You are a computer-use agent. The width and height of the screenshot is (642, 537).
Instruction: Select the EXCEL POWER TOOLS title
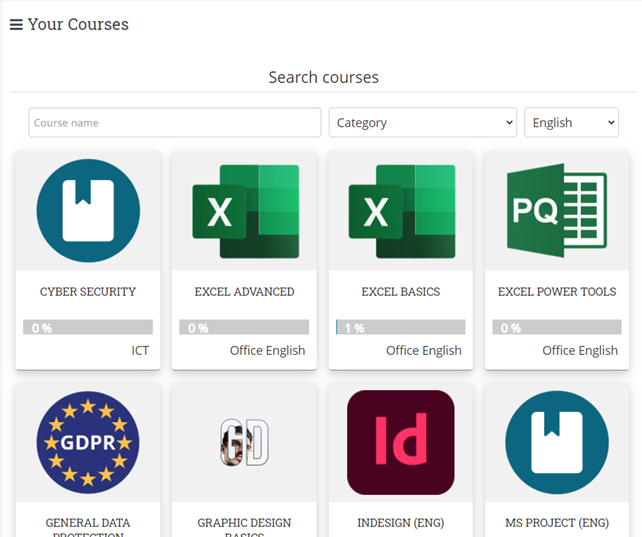click(x=557, y=292)
